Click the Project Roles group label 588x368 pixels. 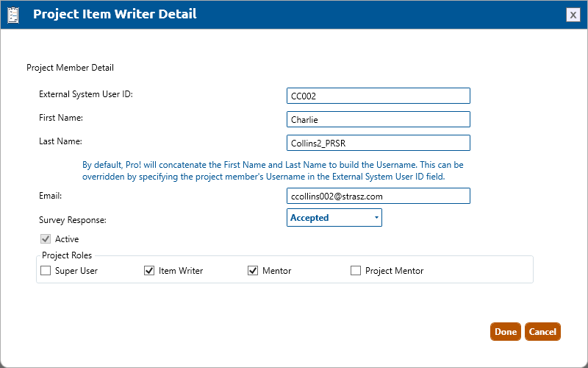(67, 256)
